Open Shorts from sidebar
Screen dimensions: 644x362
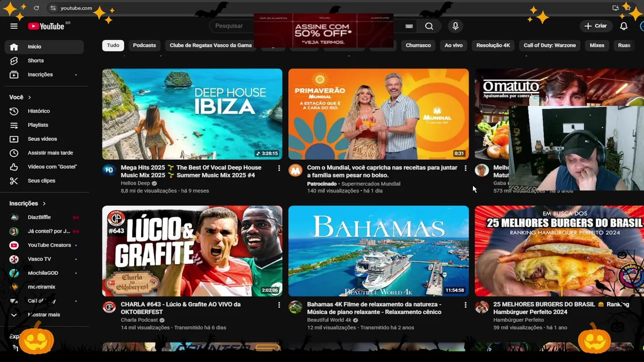(x=44, y=60)
